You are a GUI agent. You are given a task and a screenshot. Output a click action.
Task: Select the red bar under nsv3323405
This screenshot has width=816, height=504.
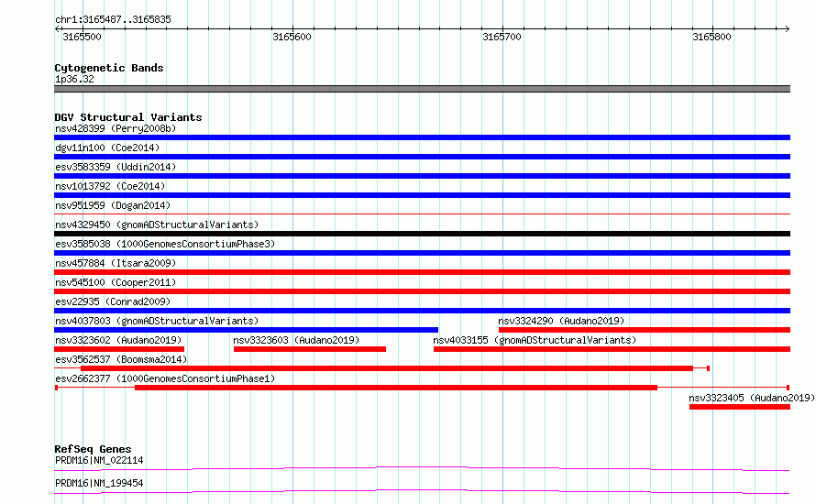pyautogui.click(x=740, y=407)
